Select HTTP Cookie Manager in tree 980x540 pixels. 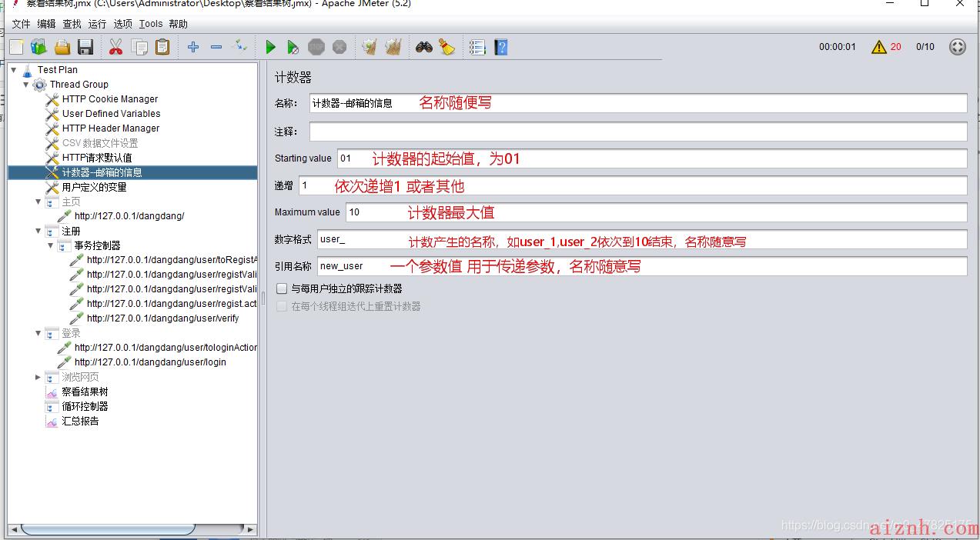tap(109, 99)
